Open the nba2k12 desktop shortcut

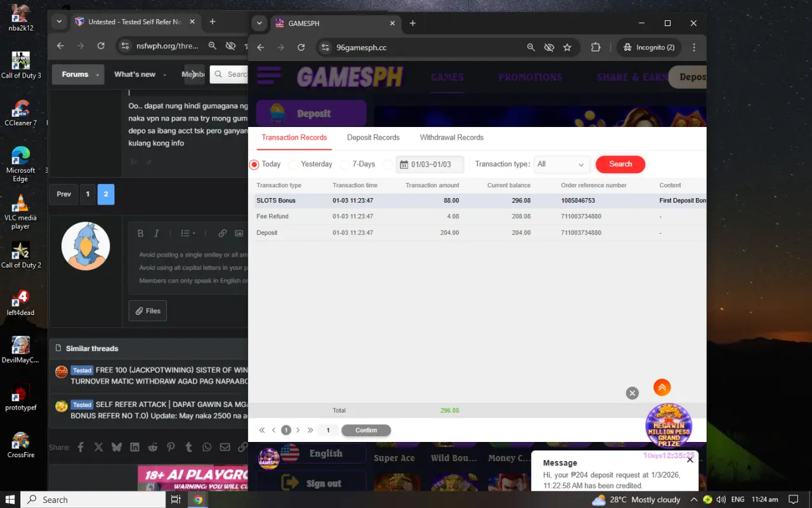(x=20, y=18)
